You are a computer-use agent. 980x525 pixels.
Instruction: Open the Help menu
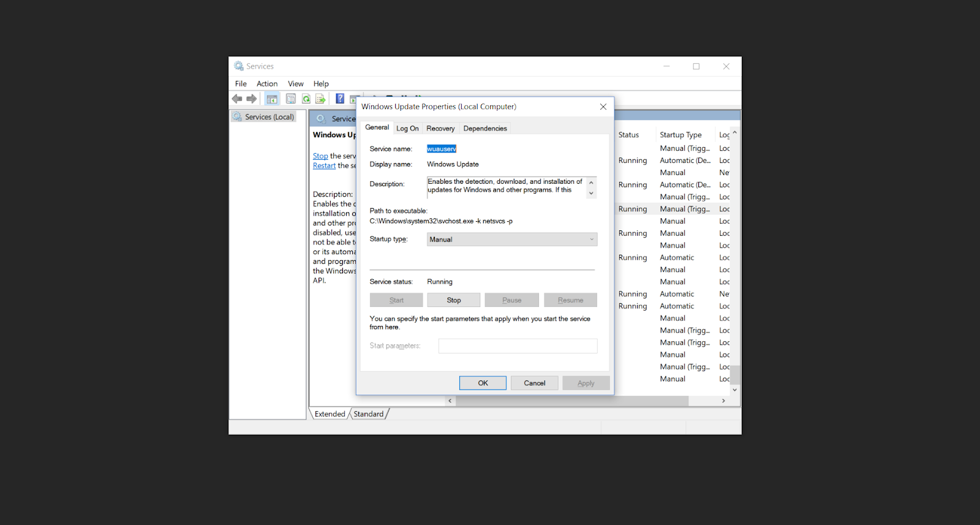(321, 84)
